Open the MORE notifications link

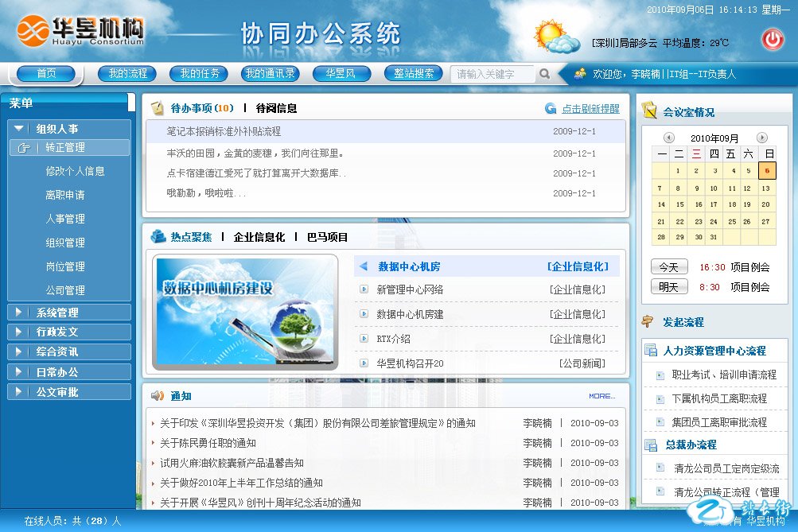pos(601,396)
